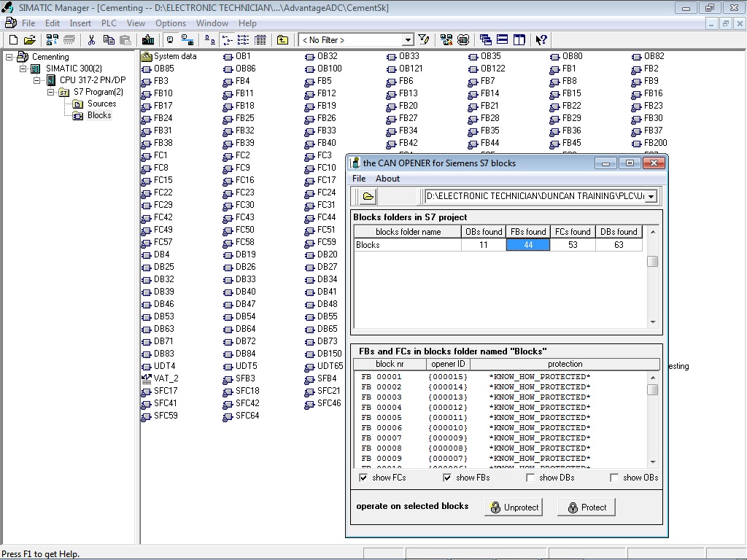Click the Copy toolbar icon

(109, 40)
